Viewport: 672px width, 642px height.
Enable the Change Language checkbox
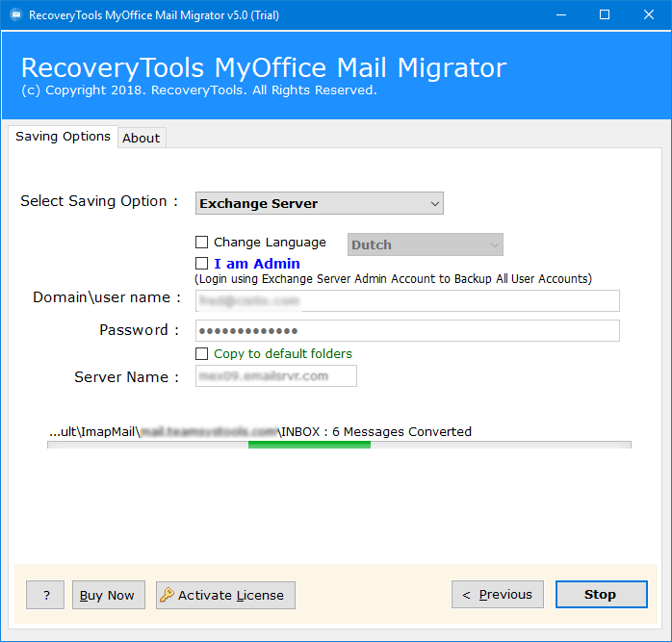201,243
